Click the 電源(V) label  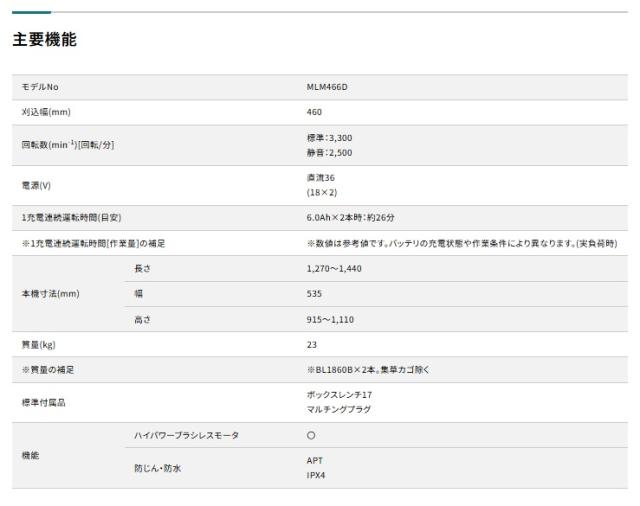36,186
